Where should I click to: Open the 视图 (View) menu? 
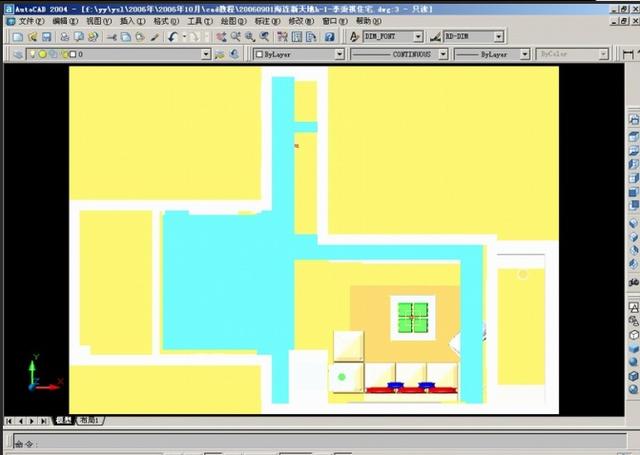99,21
